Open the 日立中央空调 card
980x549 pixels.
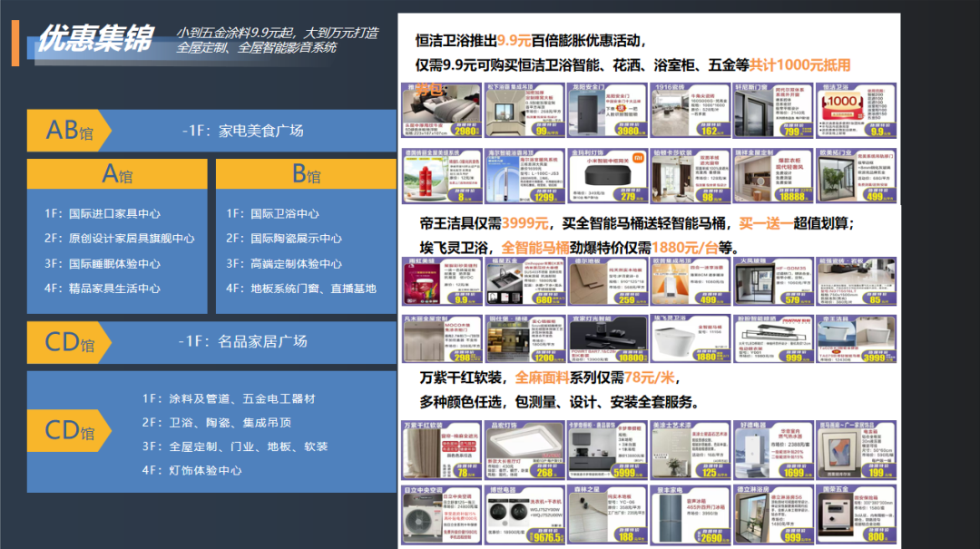[x=442, y=515]
